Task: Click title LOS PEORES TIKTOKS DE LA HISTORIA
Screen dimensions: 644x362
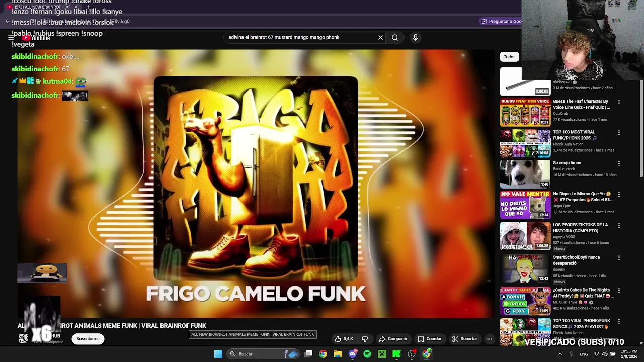Action: click(x=581, y=228)
